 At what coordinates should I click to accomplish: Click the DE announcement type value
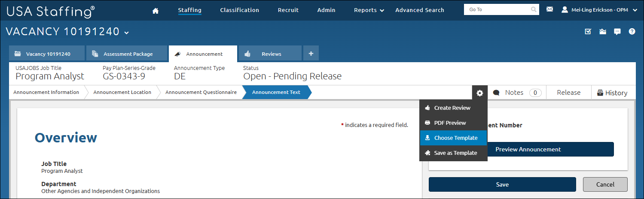180,76
